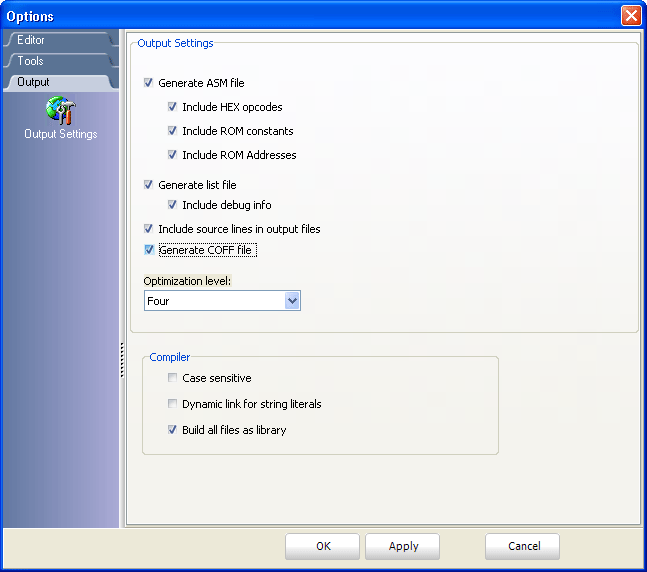The height and width of the screenshot is (572, 647).
Task: Open the Optimization level dropdown arrow
Action: (292, 301)
